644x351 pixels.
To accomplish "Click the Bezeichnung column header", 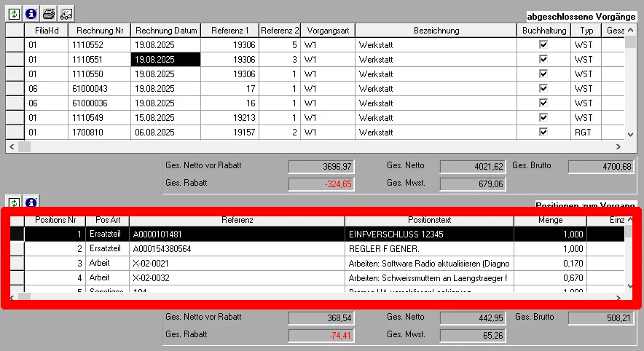I will [x=436, y=31].
